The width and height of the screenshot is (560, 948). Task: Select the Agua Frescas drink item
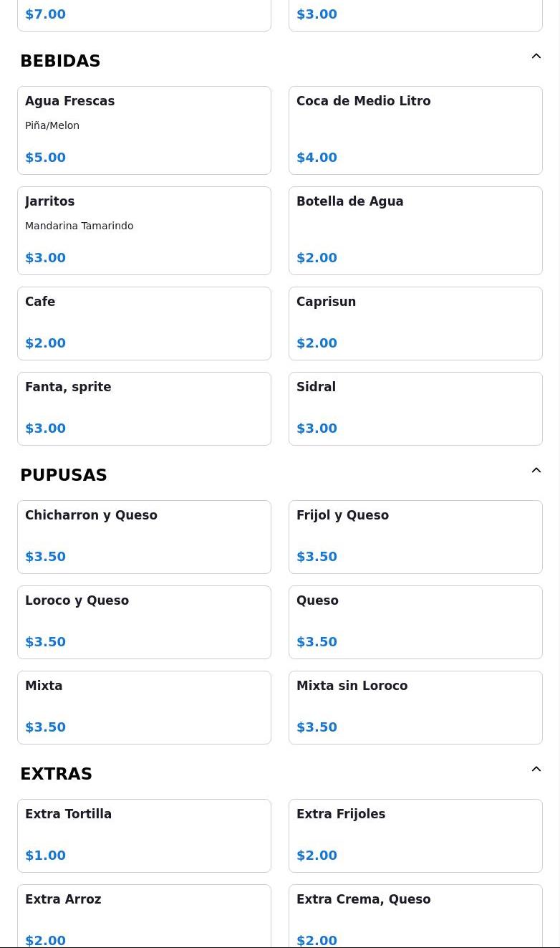pyautogui.click(x=144, y=130)
